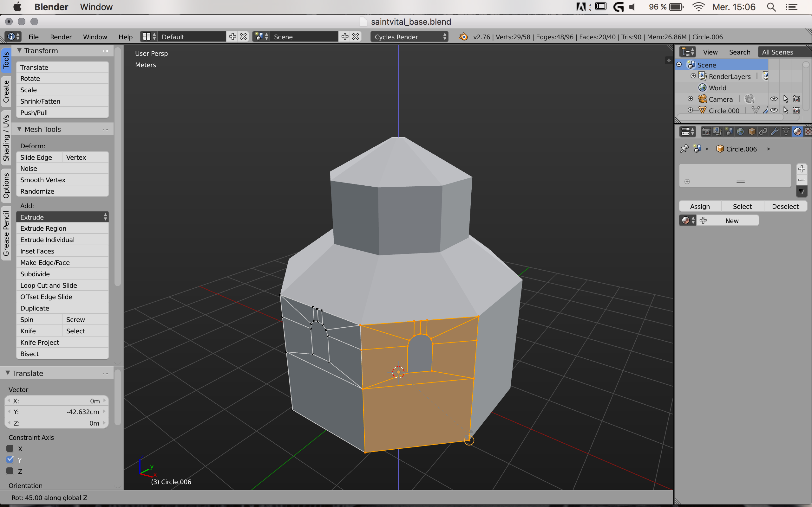Open the Constraints chain-link tab
812x507 pixels.
click(x=763, y=132)
